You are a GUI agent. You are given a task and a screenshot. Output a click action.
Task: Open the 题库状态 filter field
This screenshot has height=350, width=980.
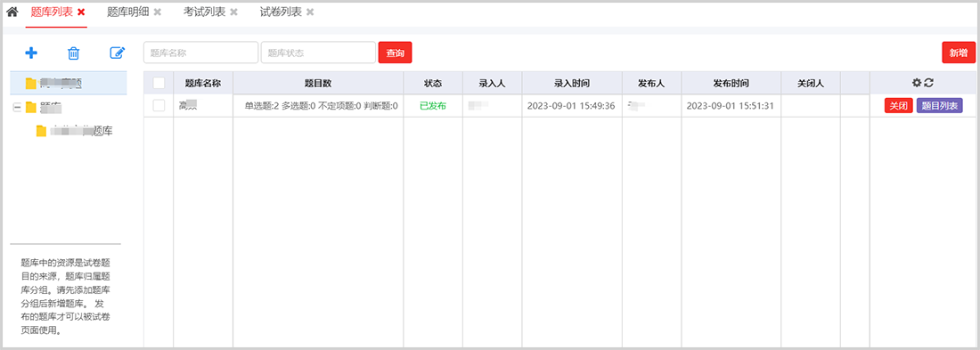(x=319, y=53)
